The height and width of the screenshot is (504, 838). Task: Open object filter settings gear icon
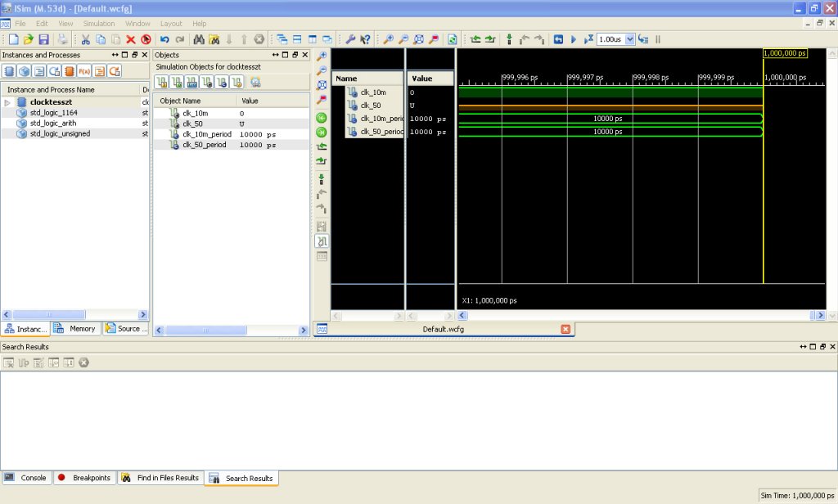(255, 82)
